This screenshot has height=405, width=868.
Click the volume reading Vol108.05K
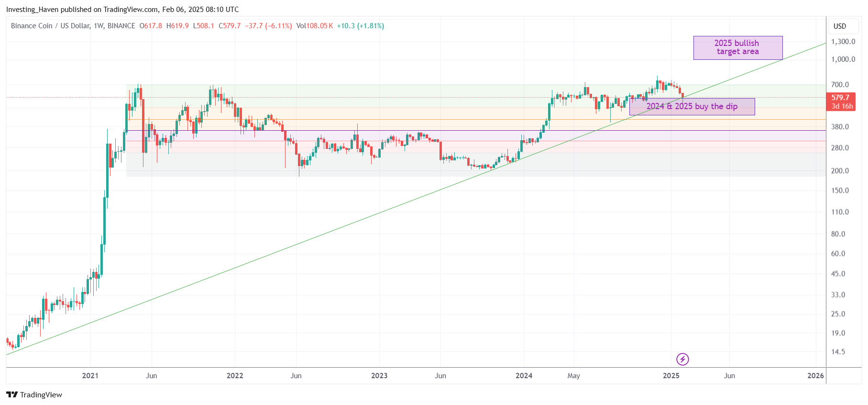tap(315, 26)
